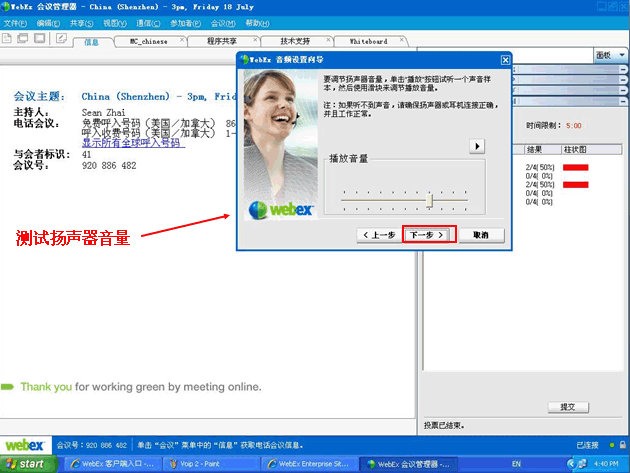Collapse the third side panel with minus button

(x=623, y=90)
